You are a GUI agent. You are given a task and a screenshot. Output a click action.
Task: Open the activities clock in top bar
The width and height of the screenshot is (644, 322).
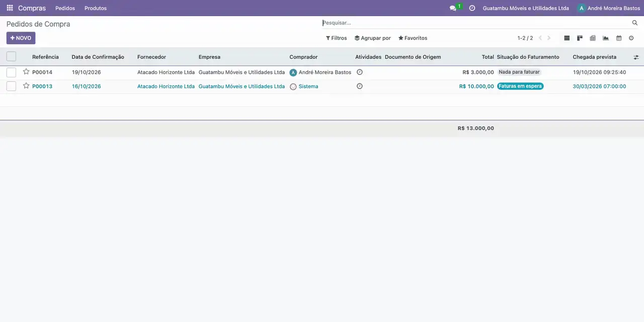[472, 8]
